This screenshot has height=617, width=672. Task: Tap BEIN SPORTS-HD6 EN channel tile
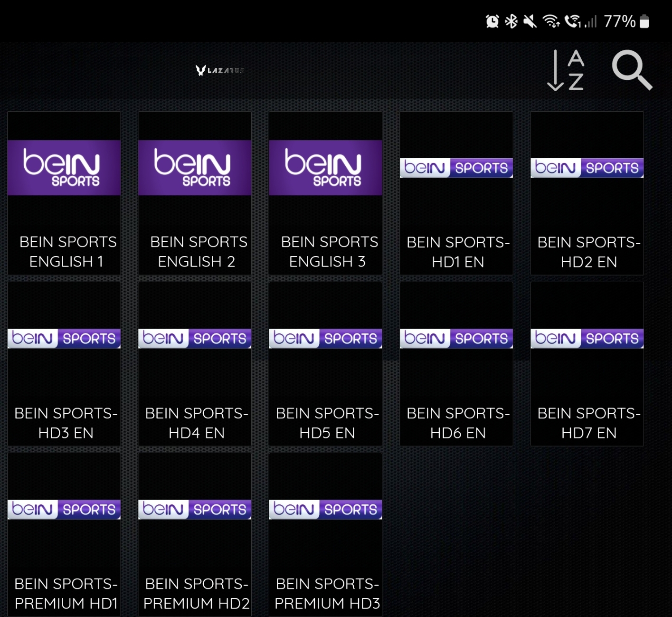click(x=456, y=364)
